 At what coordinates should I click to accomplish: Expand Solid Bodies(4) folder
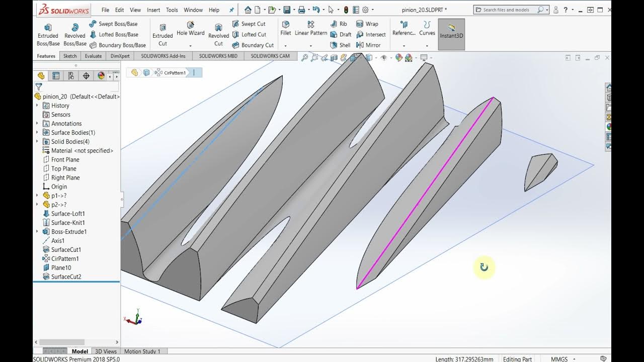pos(37,142)
